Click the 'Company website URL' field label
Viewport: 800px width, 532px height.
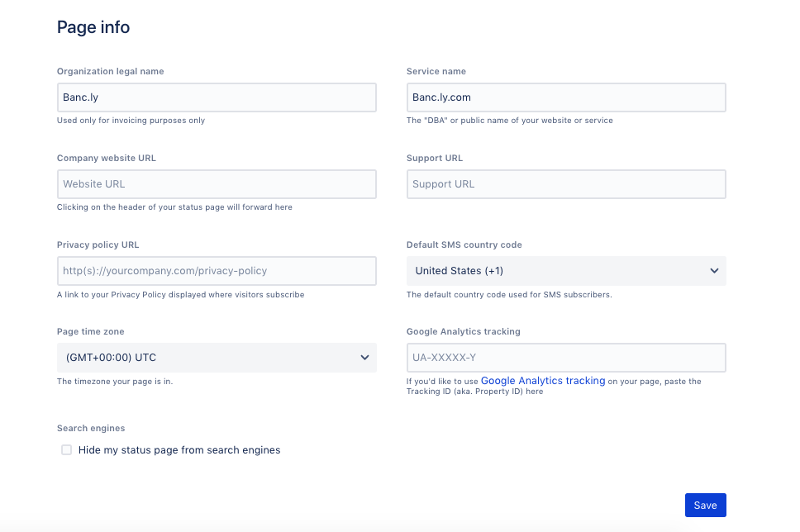pyautogui.click(x=106, y=159)
